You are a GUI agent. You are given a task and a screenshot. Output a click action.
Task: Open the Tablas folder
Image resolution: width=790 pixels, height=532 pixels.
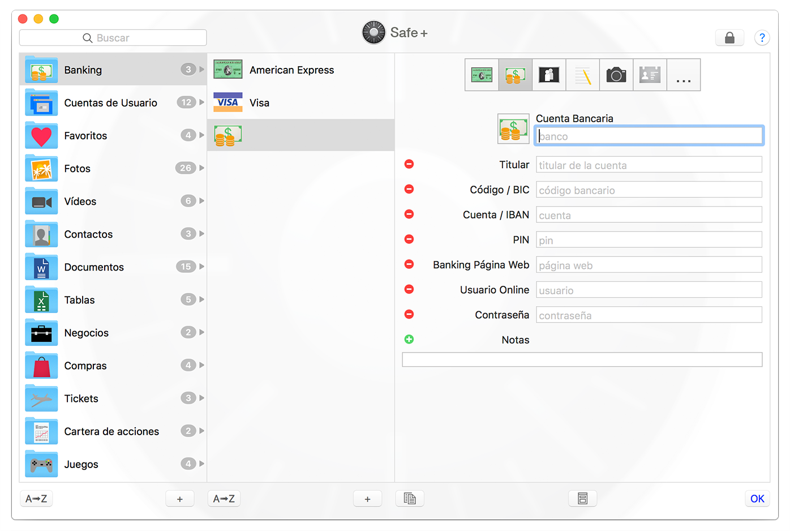tap(113, 299)
